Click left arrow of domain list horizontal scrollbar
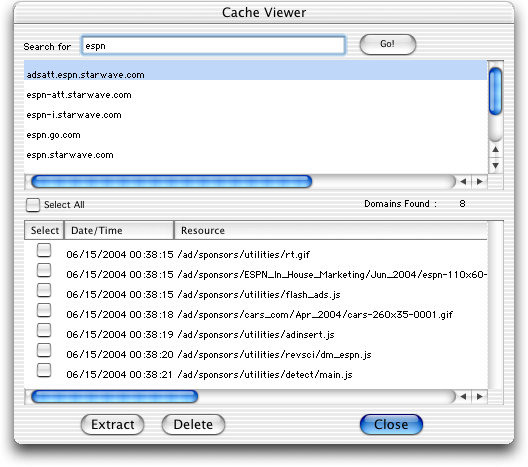 (x=463, y=181)
